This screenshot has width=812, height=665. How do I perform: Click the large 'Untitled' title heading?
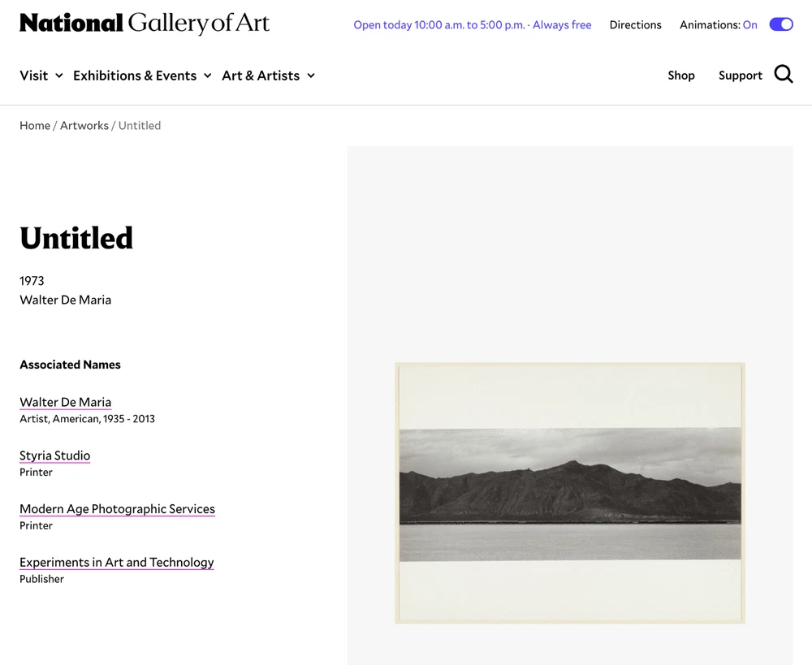pos(76,238)
